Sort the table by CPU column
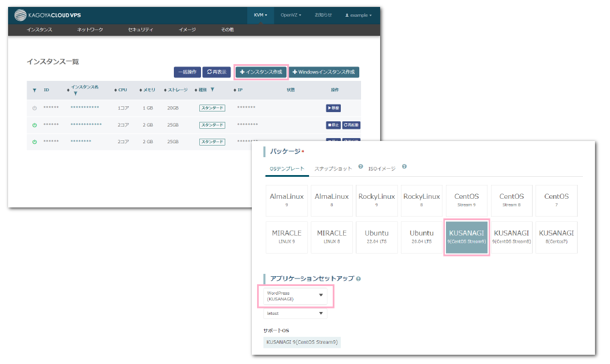This screenshot has height=364, width=610. point(121,90)
